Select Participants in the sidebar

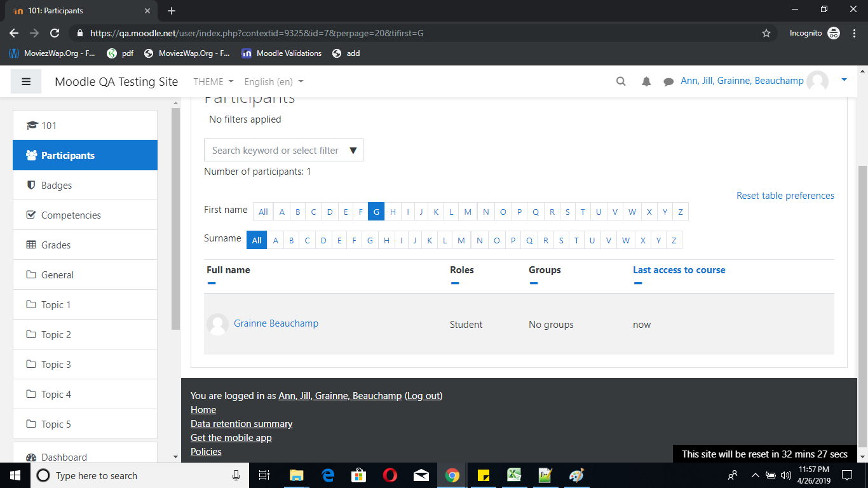point(85,155)
